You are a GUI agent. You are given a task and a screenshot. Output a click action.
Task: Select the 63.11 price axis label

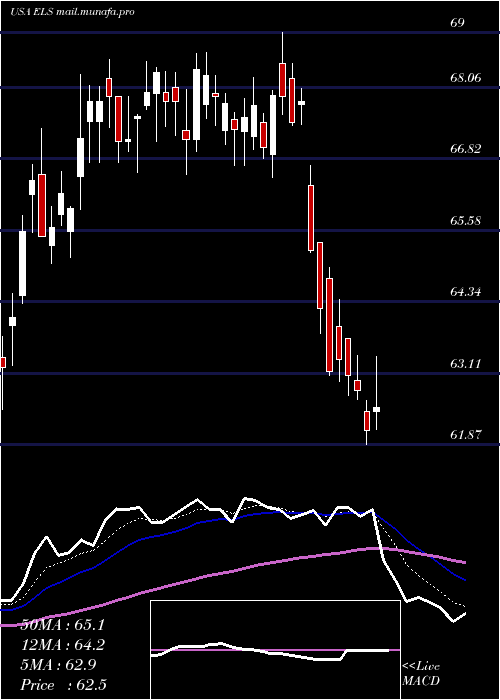coord(465,363)
